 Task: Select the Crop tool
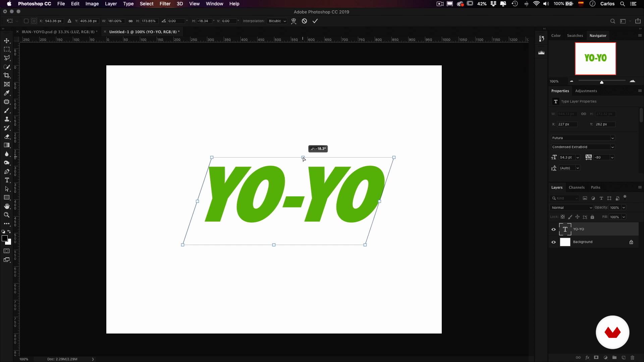coord(7,75)
